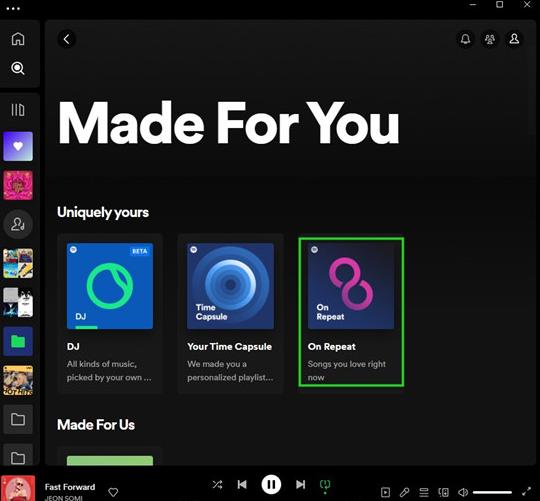This screenshot has width=540, height=501.
Task: Click the now playing album art
Action: [x=18, y=488]
